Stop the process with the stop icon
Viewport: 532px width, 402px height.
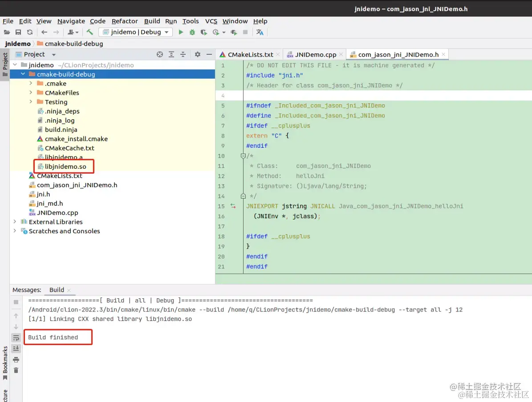[245, 32]
